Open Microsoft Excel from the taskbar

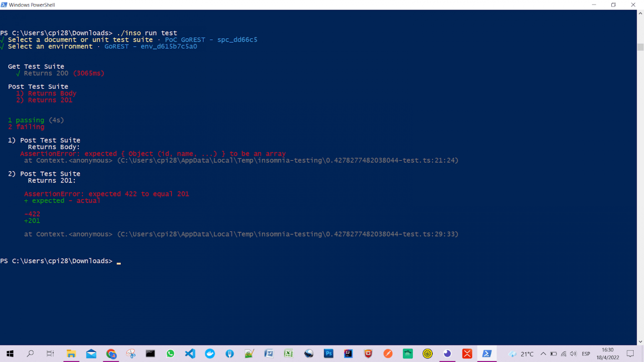[x=288, y=354]
